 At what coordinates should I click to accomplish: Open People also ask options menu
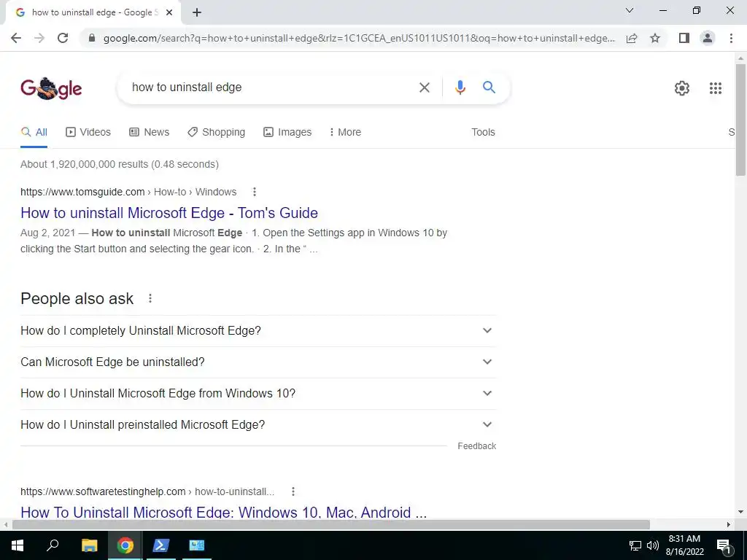click(150, 298)
